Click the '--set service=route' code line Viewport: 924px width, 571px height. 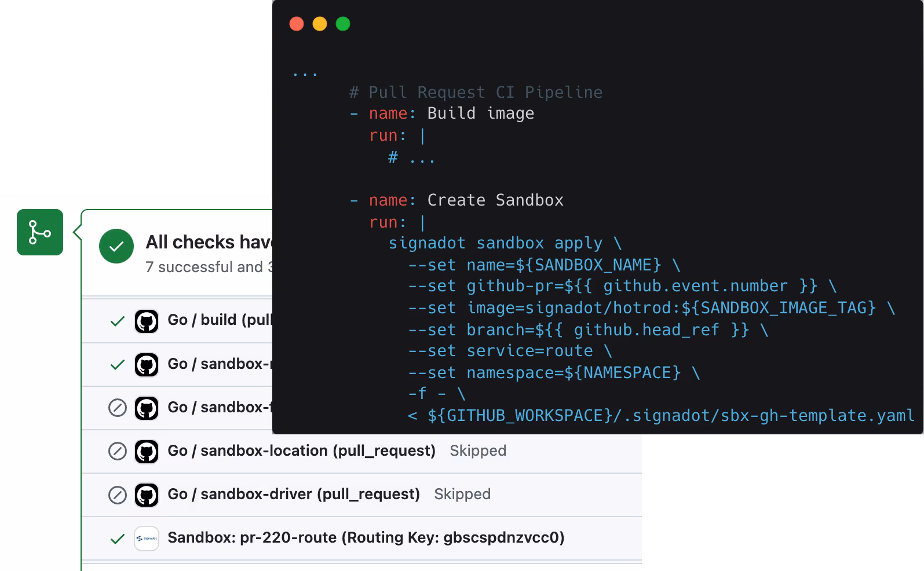point(510,351)
